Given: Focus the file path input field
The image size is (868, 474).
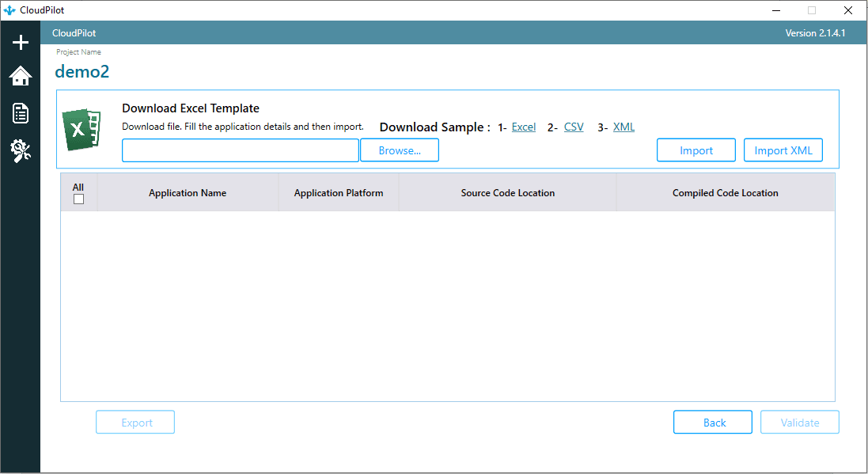Looking at the screenshot, I should 241,150.
